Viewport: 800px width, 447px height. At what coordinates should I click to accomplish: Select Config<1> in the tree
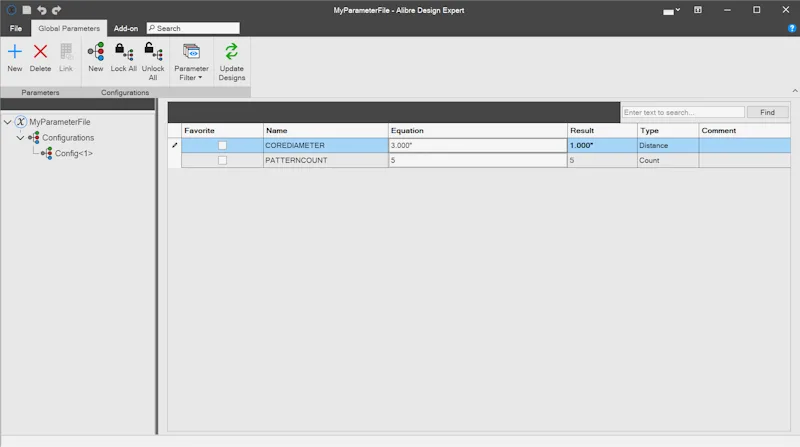(x=73, y=153)
